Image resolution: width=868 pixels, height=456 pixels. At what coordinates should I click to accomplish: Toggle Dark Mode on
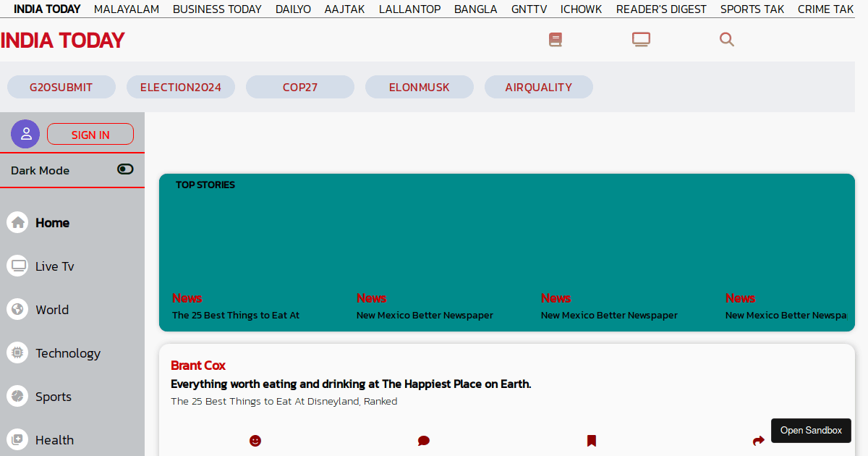[124, 169]
